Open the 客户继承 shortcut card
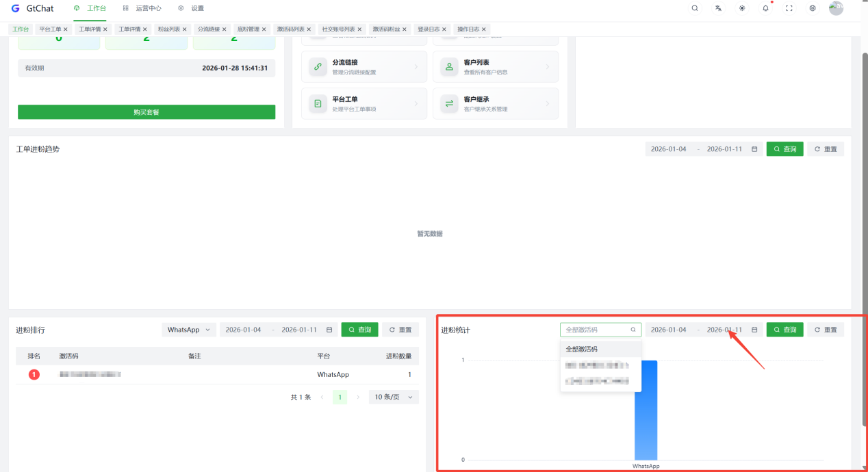Image resolution: width=868 pixels, height=472 pixels. point(496,103)
